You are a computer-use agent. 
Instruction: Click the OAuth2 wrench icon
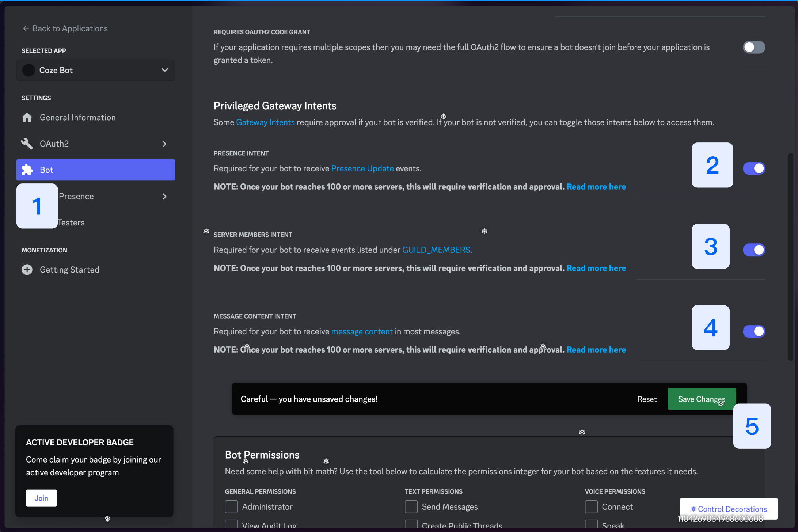pos(27,144)
